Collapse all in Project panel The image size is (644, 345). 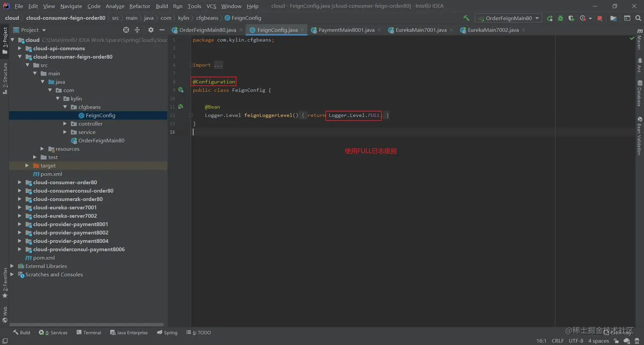coord(137,30)
